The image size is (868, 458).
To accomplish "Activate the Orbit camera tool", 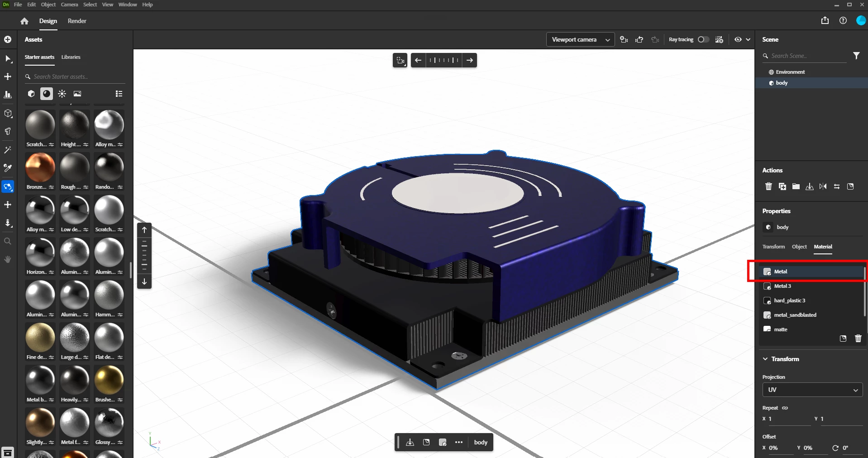I will pyautogui.click(x=8, y=186).
